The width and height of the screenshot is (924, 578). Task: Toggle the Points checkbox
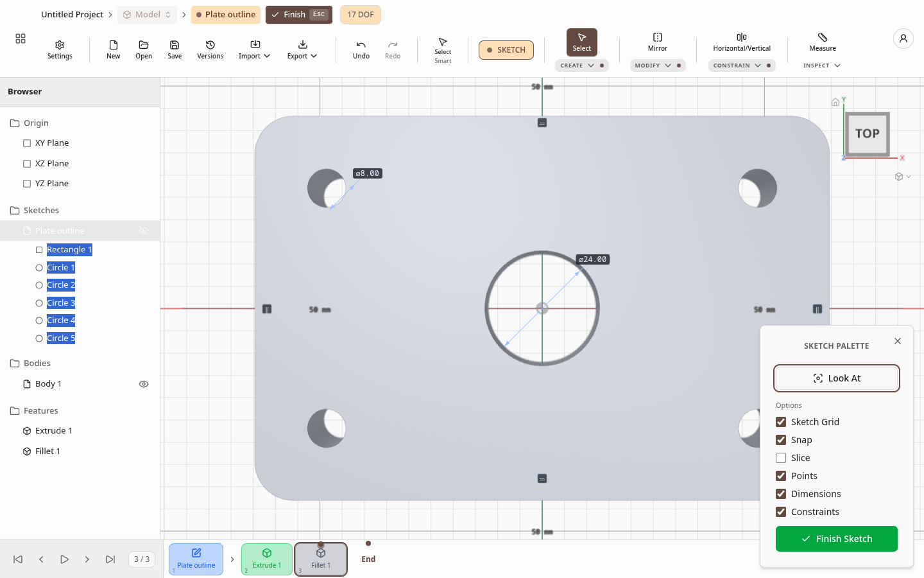[781, 476]
